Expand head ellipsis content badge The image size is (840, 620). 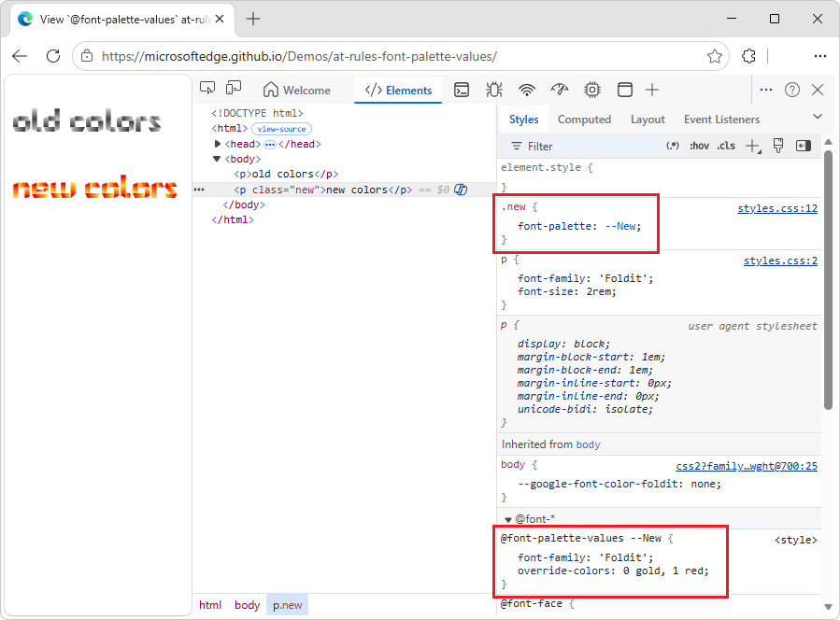click(x=269, y=145)
